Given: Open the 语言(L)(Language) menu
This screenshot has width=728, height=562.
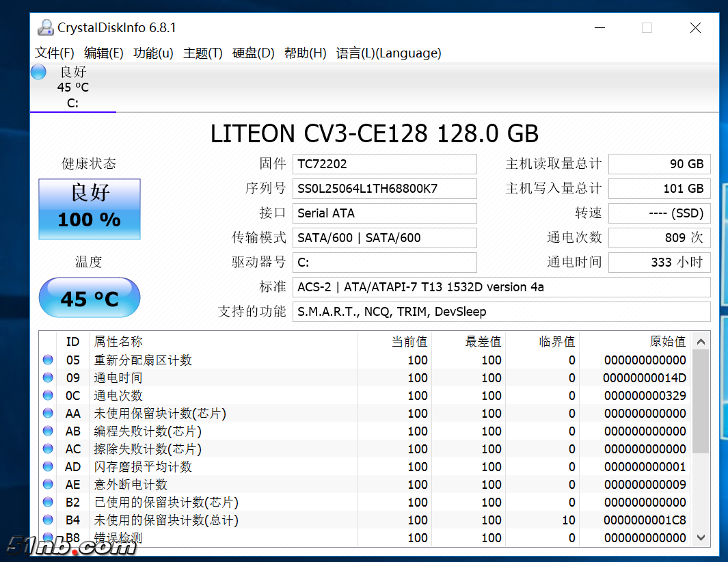Looking at the screenshot, I should click(x=388, y=53).
